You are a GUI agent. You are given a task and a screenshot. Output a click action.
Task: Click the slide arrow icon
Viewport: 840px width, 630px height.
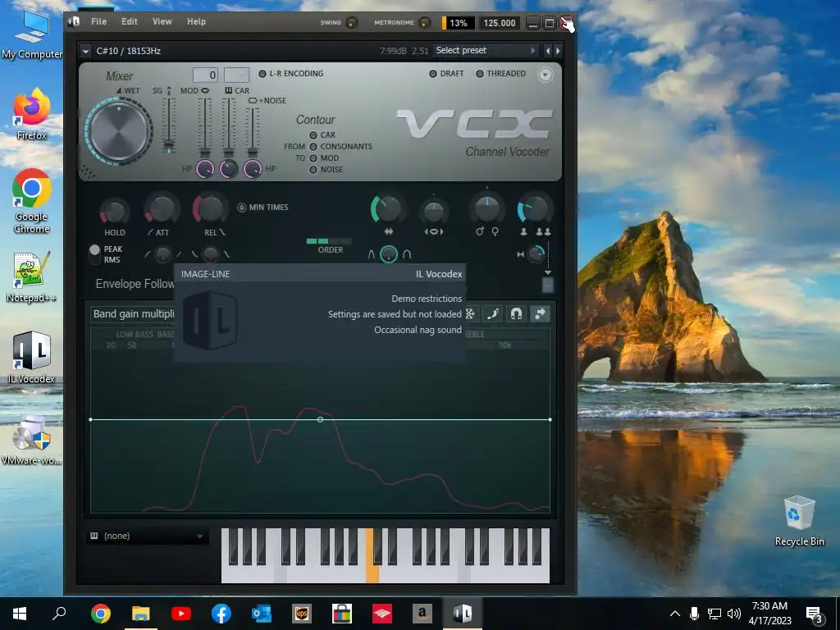point(540,314)
